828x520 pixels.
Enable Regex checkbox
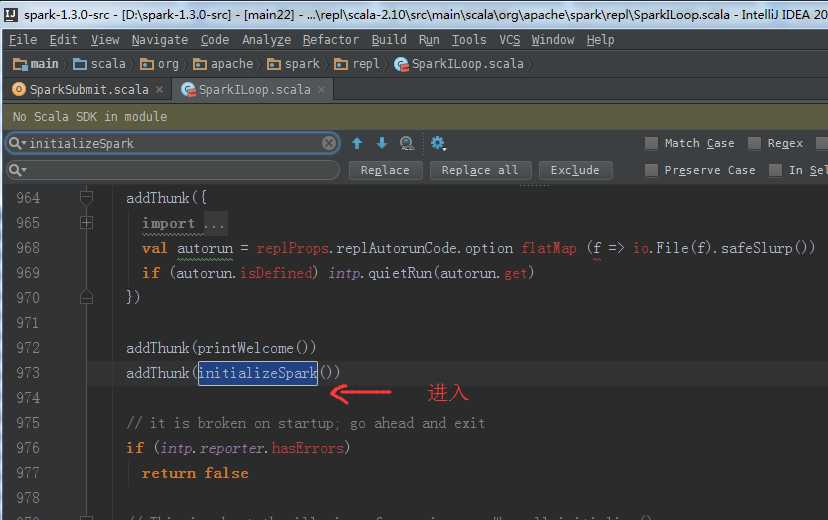(755, 143)
